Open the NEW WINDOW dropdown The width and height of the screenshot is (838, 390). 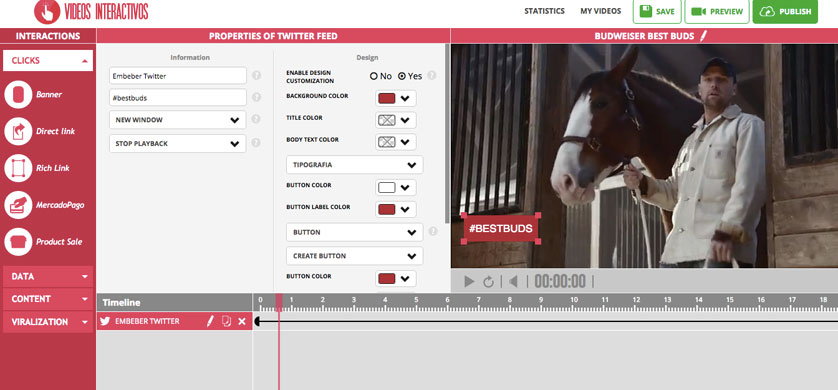pos(177,120)
